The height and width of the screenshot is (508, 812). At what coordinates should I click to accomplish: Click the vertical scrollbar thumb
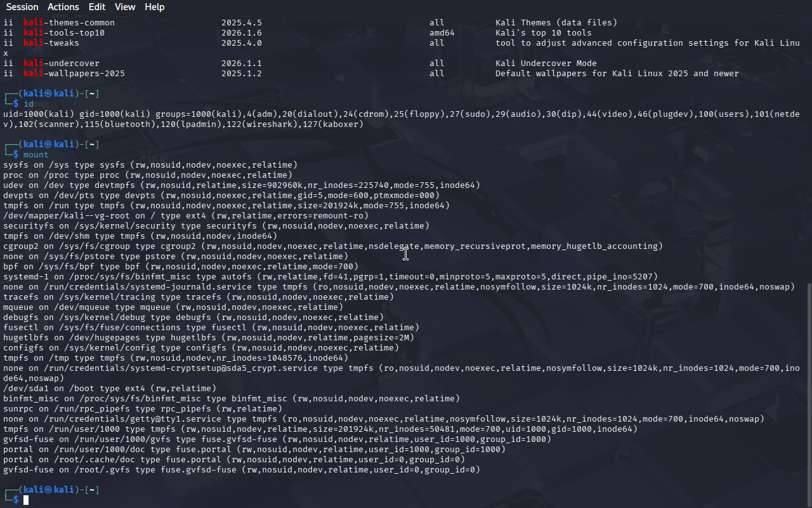tap(808, 394)
